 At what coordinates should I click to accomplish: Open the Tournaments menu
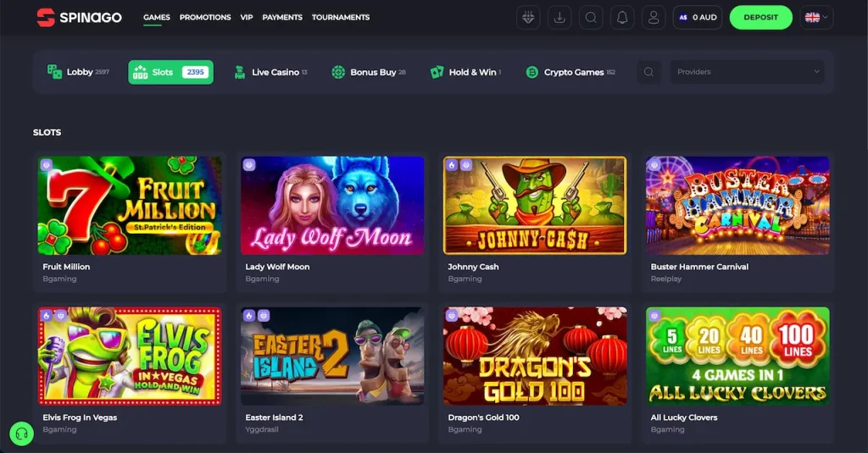(x=341, y=17)
